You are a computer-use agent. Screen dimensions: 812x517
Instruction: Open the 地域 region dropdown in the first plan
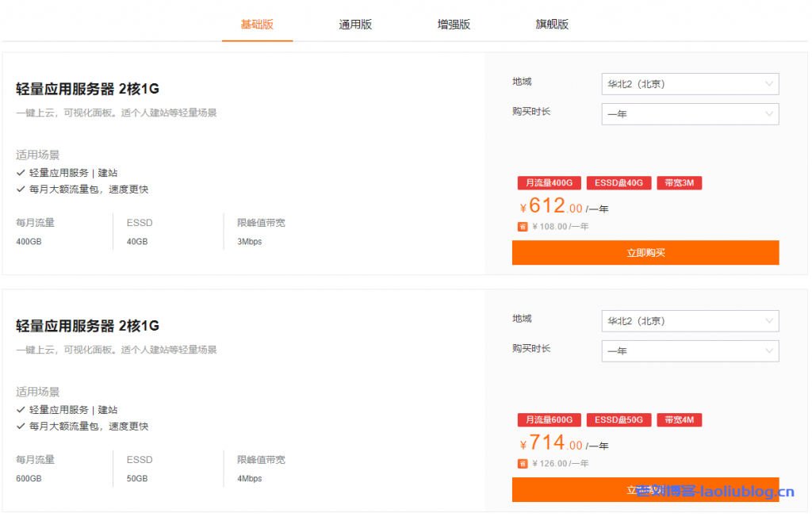690,84
